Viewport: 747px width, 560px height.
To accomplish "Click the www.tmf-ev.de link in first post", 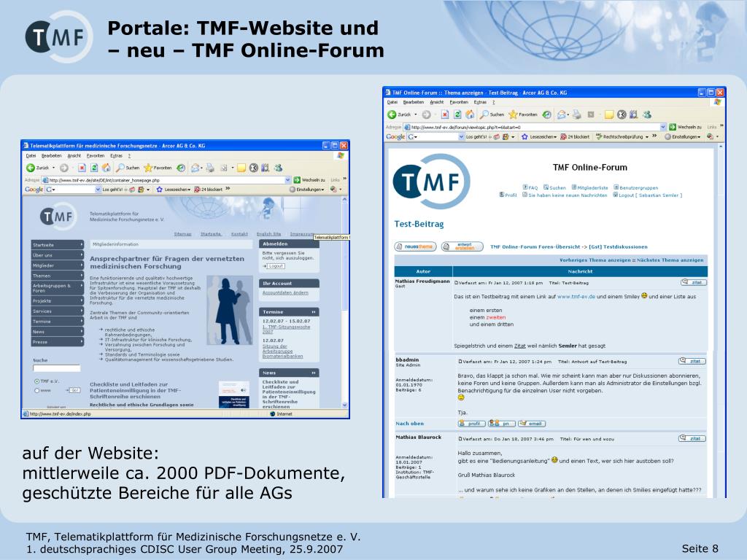I will 576,297.
